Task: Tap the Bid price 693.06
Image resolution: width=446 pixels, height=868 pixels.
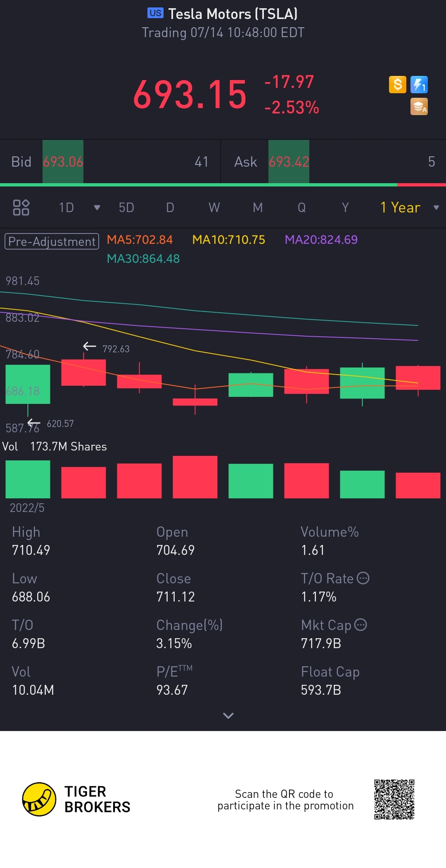Action: [x=63, y=162]
